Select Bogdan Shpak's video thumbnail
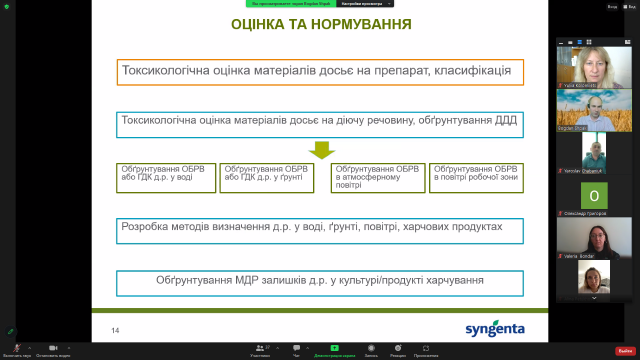 [594, 110]
